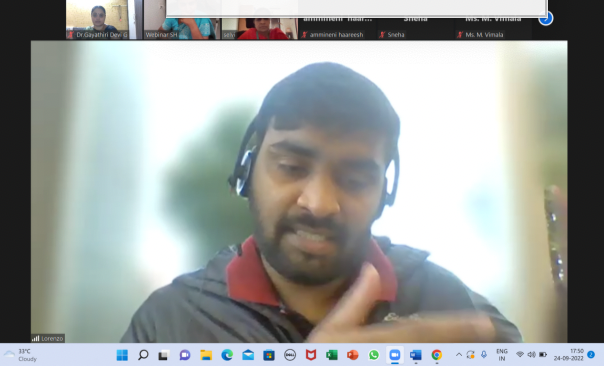Image resolution: width=606 pixels, height=368 pixels.
Task: Open McAfee from the taskbar
Action: 311,355
